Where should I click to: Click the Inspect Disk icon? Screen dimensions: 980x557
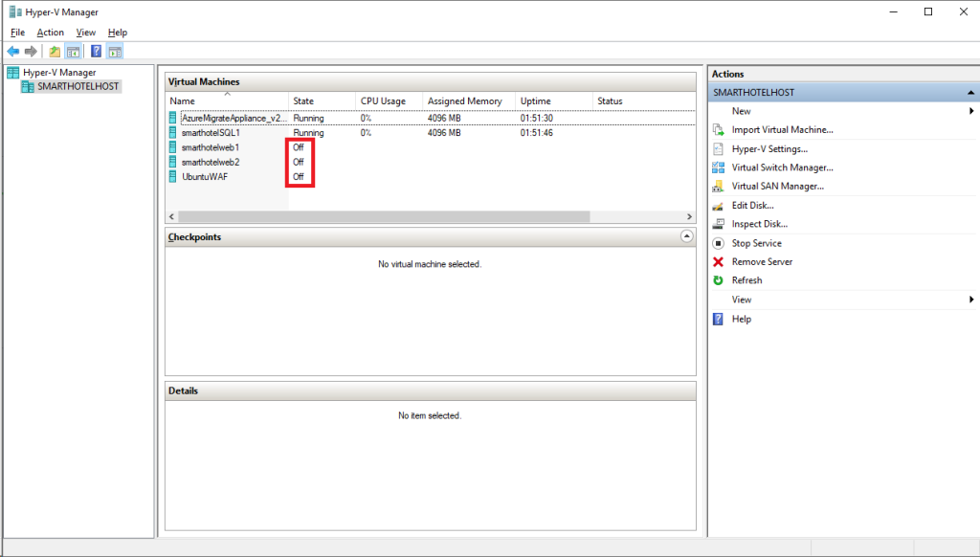pyautogui.click(x=718, y=224)
